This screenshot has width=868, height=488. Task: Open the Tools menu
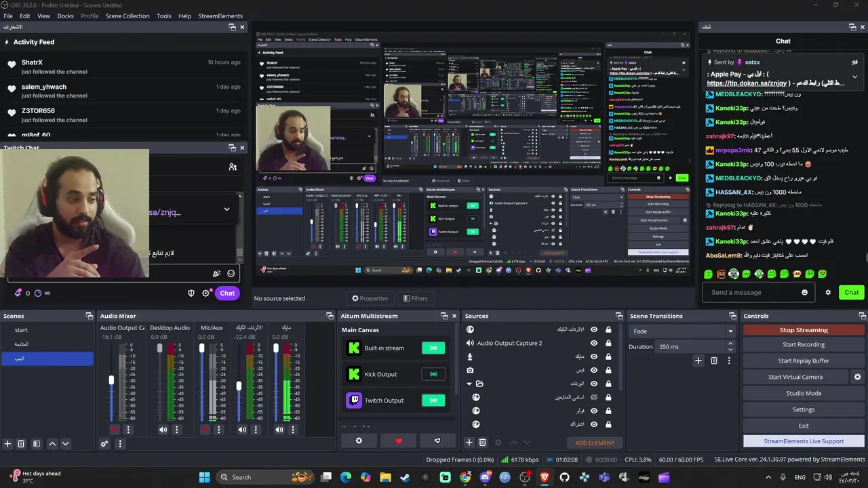[x=164, y=16]
